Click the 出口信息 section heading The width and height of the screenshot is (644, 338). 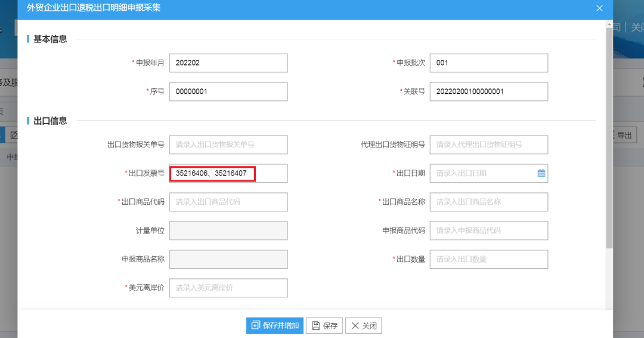(49, 121)
